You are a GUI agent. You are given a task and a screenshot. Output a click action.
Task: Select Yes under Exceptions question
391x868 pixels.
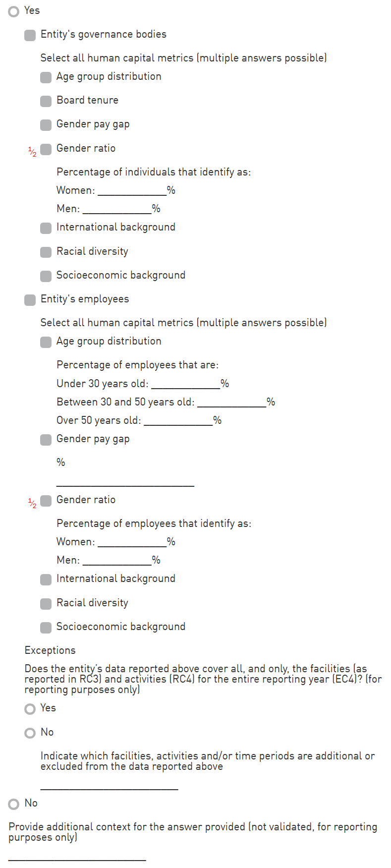[x=30, y=709]
